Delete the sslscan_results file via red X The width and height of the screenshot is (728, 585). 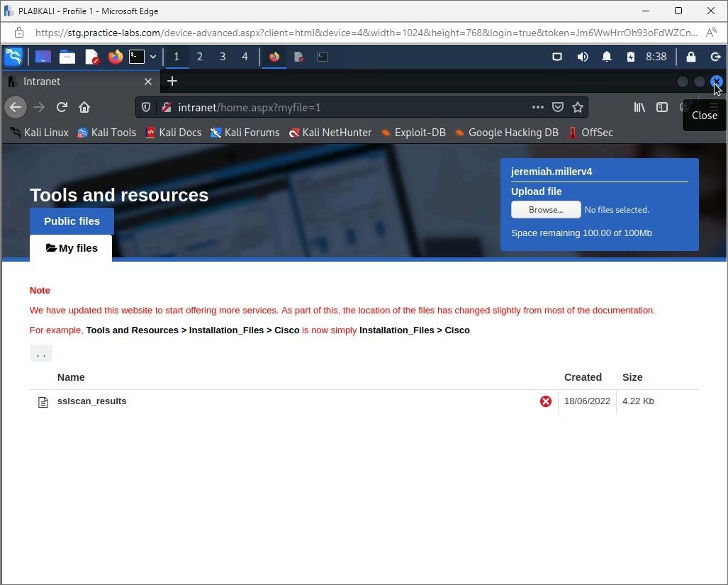pyautogui.click(x=546, y=401)
